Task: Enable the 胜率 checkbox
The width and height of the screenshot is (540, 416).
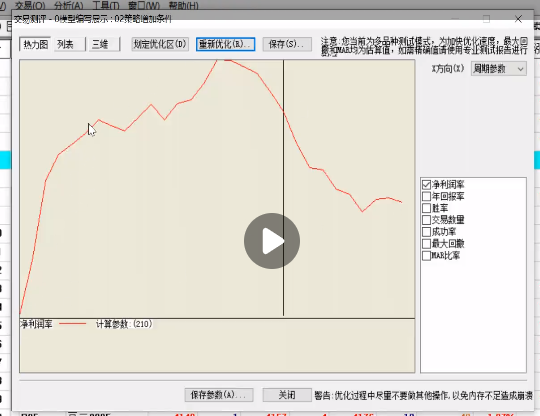Action: [x=426, y=208]
